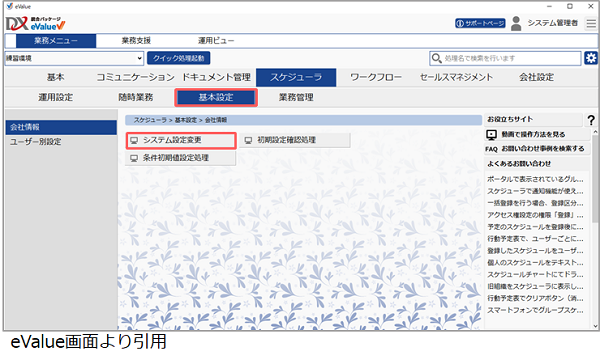
Task: Click the right panel vertical scrollbar
Action: (595, 179)
